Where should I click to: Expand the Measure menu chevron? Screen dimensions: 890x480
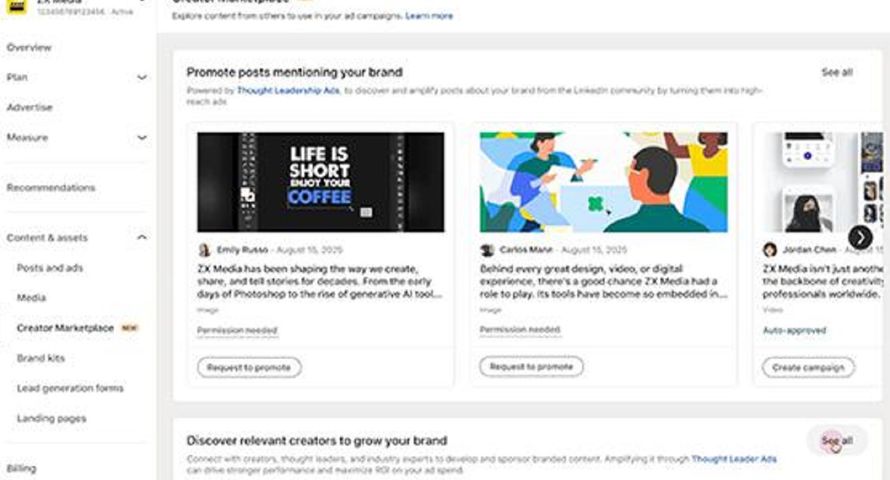point(142,137)
